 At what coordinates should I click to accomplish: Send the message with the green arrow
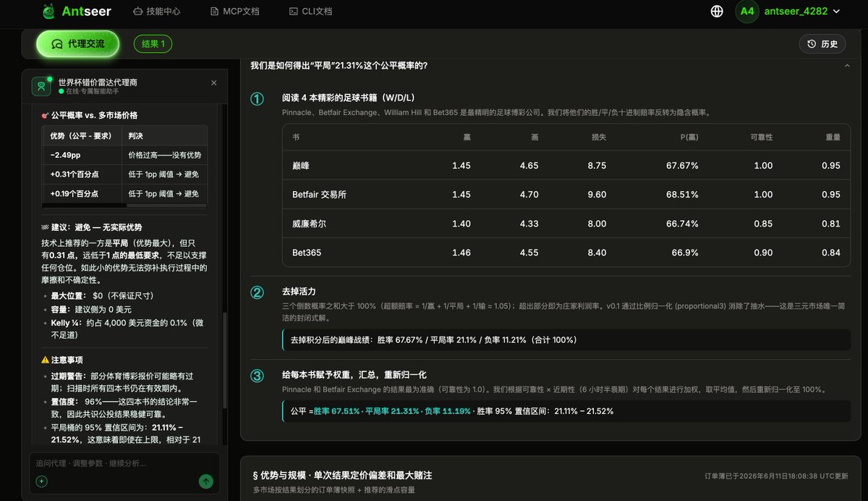tap(206, 481)
